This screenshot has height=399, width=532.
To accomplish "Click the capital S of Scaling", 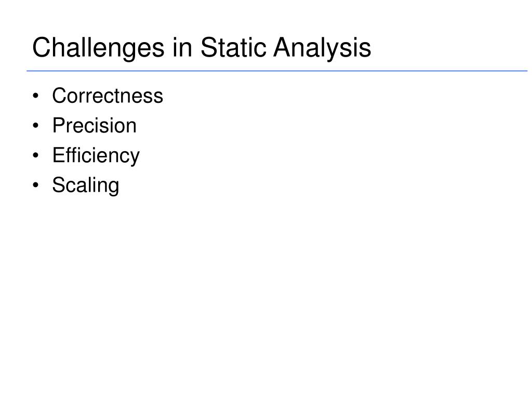I will [x=58, y=185].
